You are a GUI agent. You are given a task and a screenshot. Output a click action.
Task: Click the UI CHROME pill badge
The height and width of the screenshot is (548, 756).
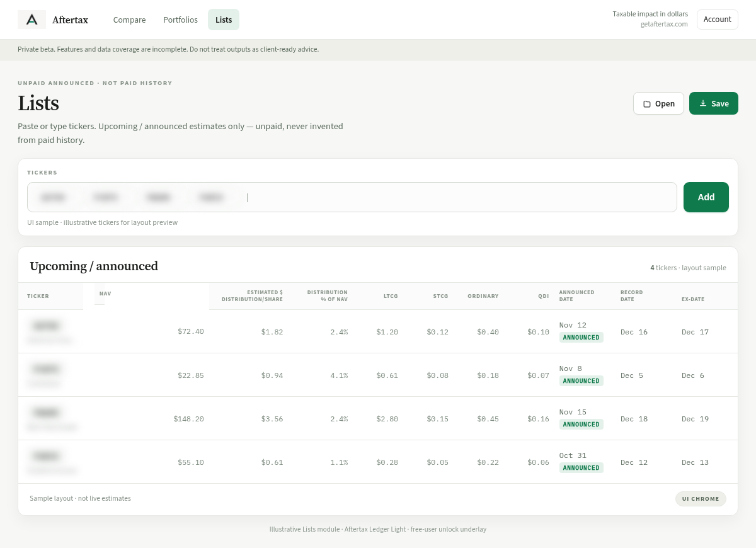click(x=701, y=499)
